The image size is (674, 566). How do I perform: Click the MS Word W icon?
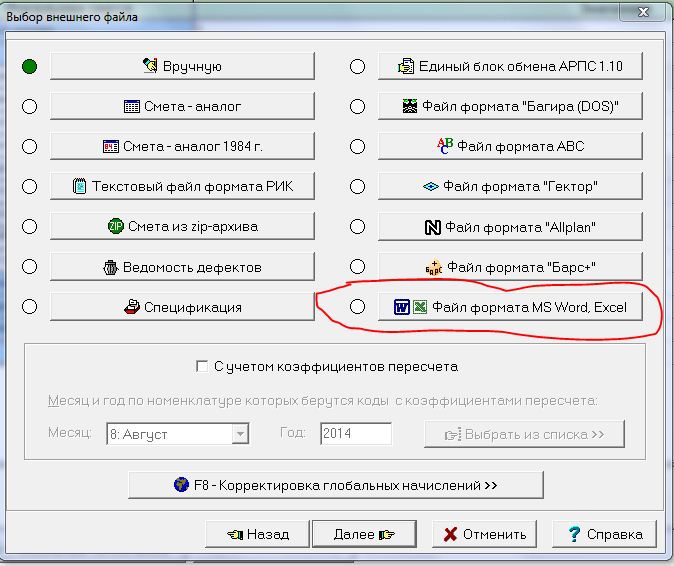401,307
